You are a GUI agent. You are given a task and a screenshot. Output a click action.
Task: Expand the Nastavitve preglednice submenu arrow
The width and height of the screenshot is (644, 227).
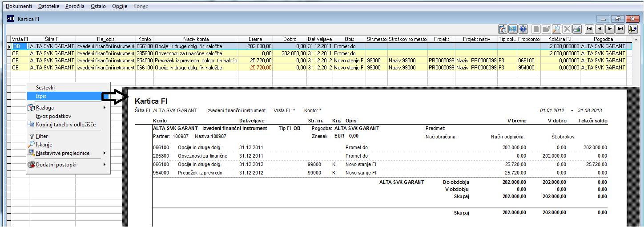tap(105, 153)
